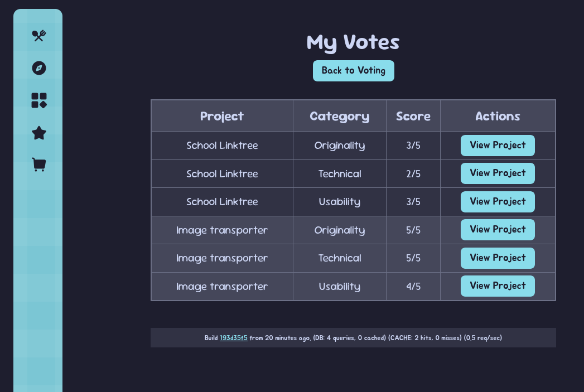Click the Back to Voting button
This screenshot has height=392, width=584.
click(353, 71)
